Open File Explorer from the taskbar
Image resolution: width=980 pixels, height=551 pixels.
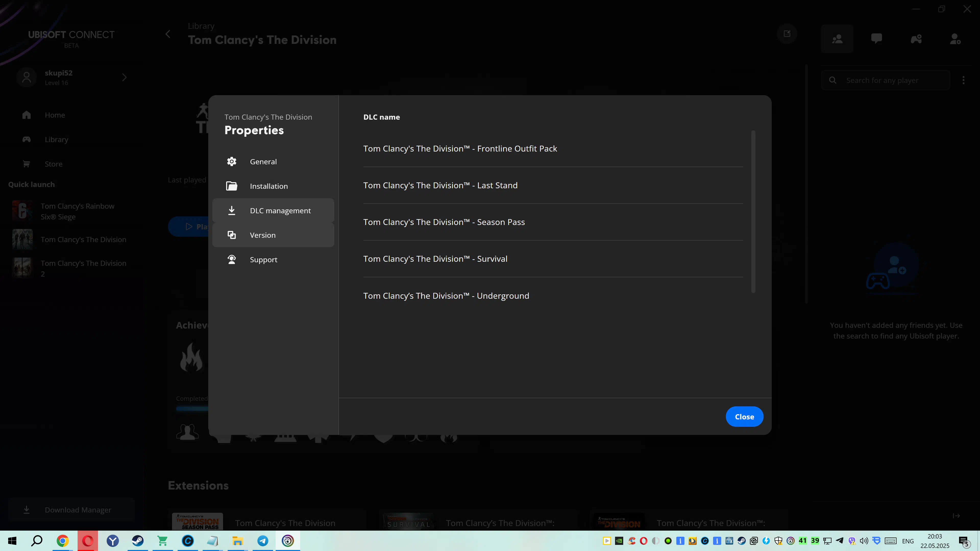click(x=238, y=541)
